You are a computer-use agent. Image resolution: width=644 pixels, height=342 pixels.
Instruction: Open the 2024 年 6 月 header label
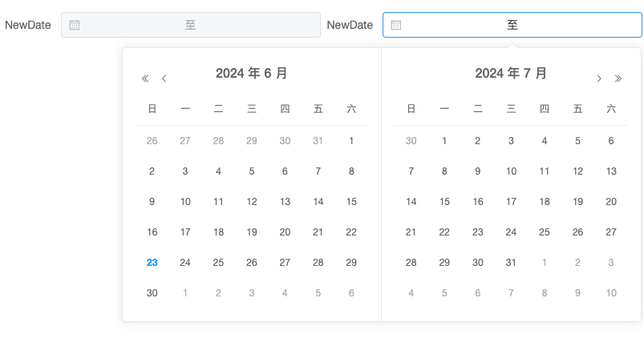[x=251, y=74]
